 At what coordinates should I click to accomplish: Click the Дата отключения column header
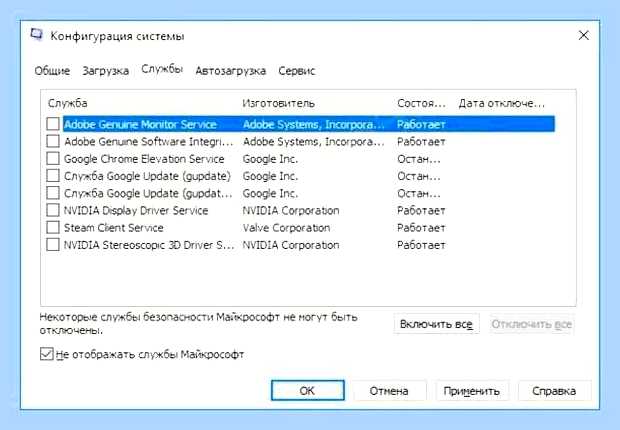click(501, 103)
